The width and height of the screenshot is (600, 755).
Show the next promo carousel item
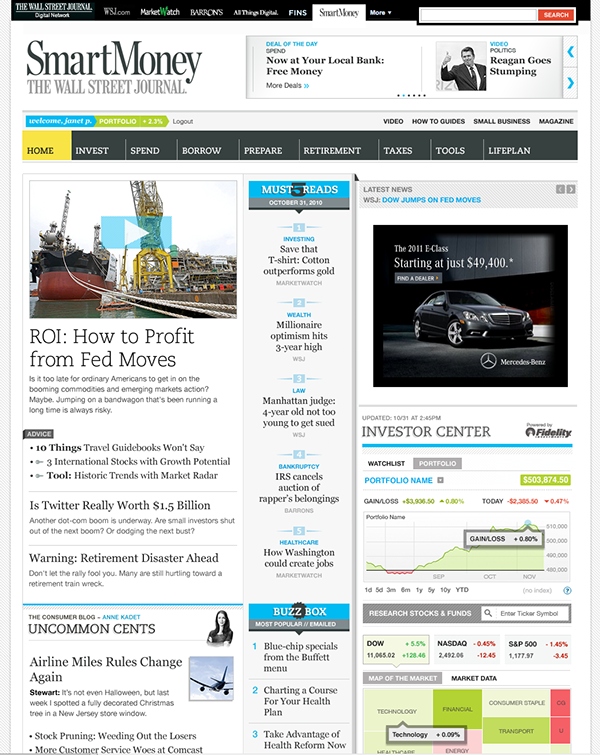tap(571, 83)
